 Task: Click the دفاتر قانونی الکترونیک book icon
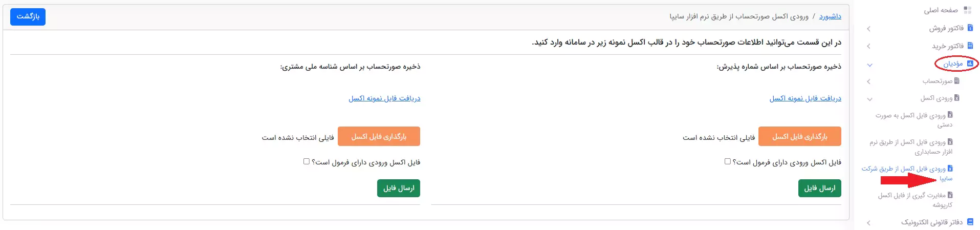tap(970, 222)
